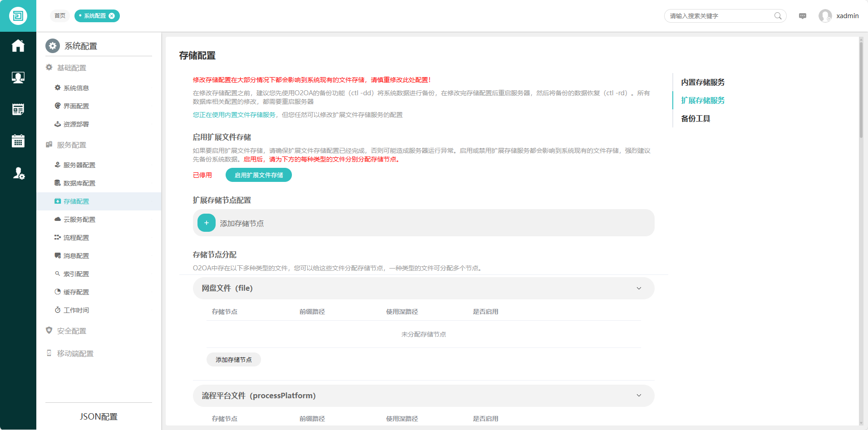Image resolution: width=868 pixels, height=430 pixels.
Task: Click the xadmin avatar picture
Action: pyautogui.click(x=825, y=16)
